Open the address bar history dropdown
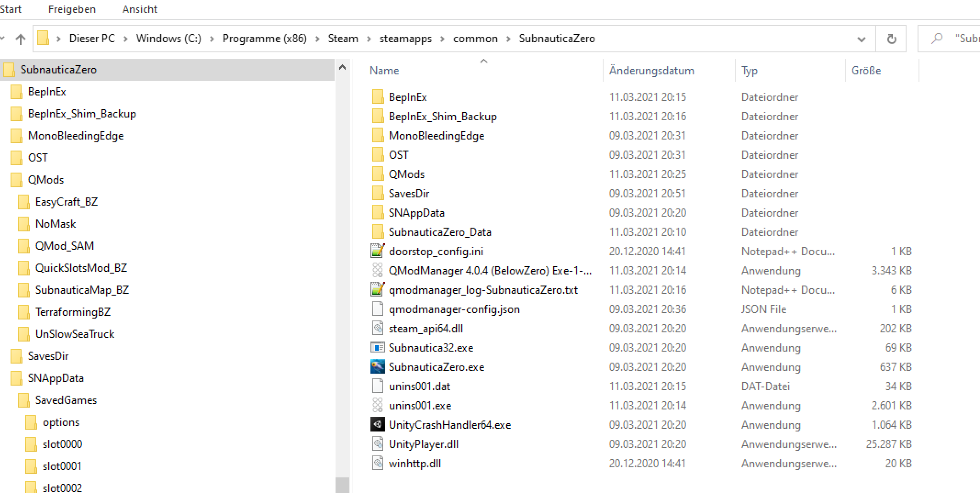This screenshot has width=980, height=493. point(862,39)
